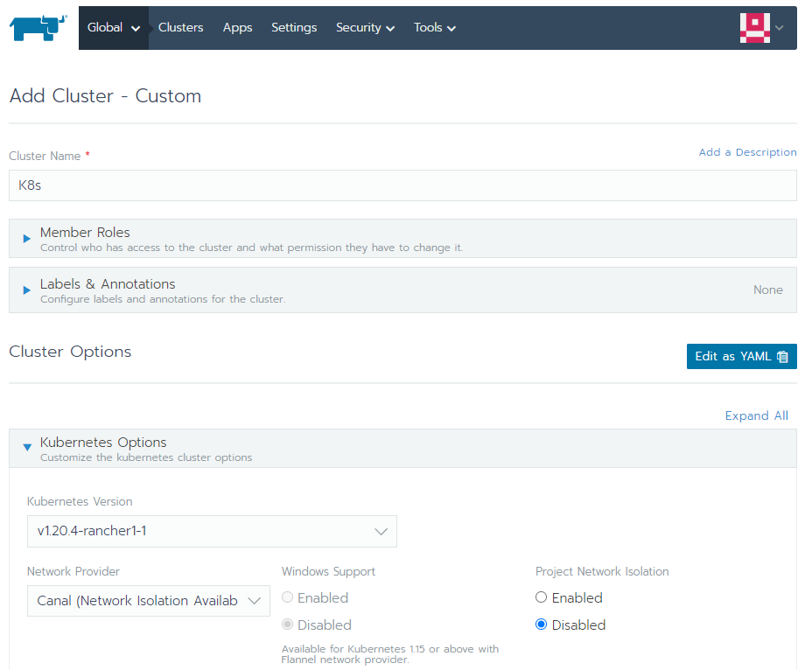Viewport: 812px width, 670px height.
Task: Expand the Tools menu
Action: click(x=435, y=27)
